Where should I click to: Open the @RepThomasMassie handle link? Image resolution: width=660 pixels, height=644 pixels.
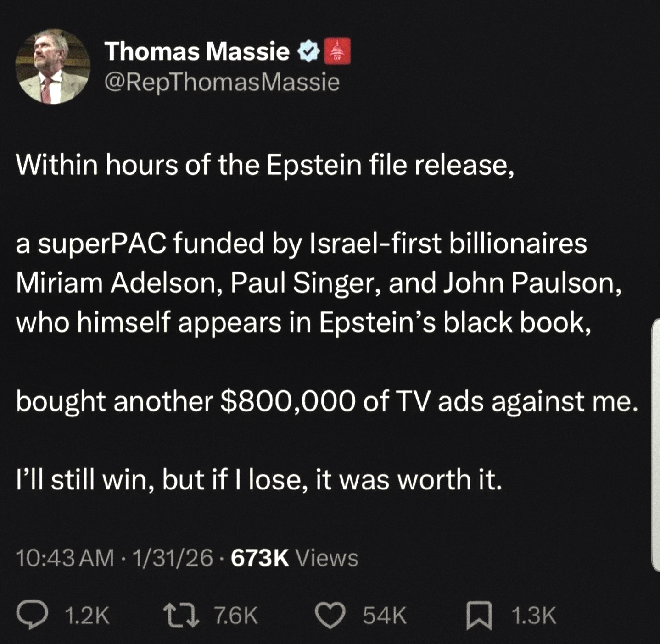[x=222, y=83]
